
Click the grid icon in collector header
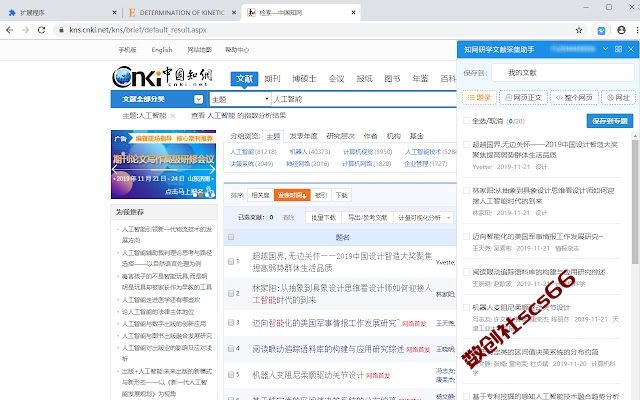(618, 49)
